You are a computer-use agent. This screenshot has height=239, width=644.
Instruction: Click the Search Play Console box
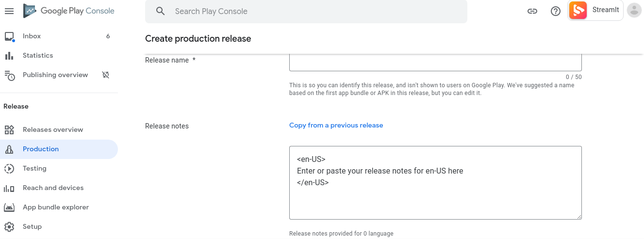306,11
